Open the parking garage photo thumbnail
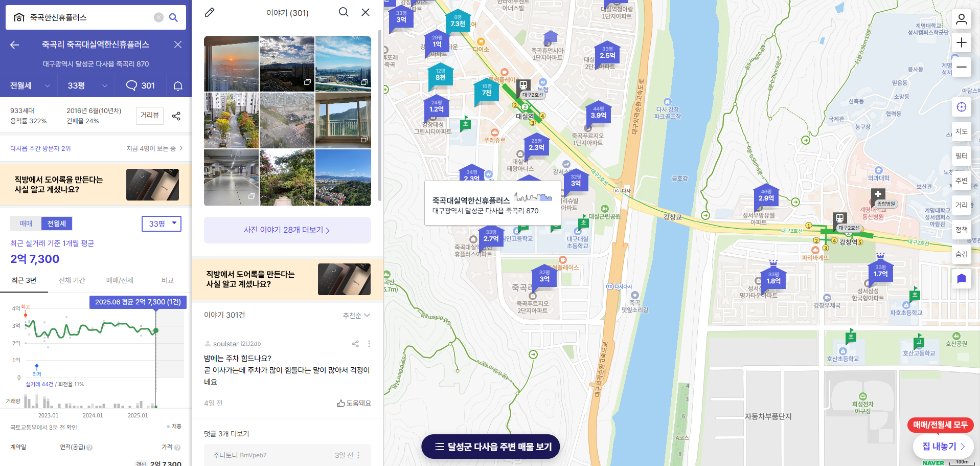Viewport: 980px width, 466px height. 231,177
